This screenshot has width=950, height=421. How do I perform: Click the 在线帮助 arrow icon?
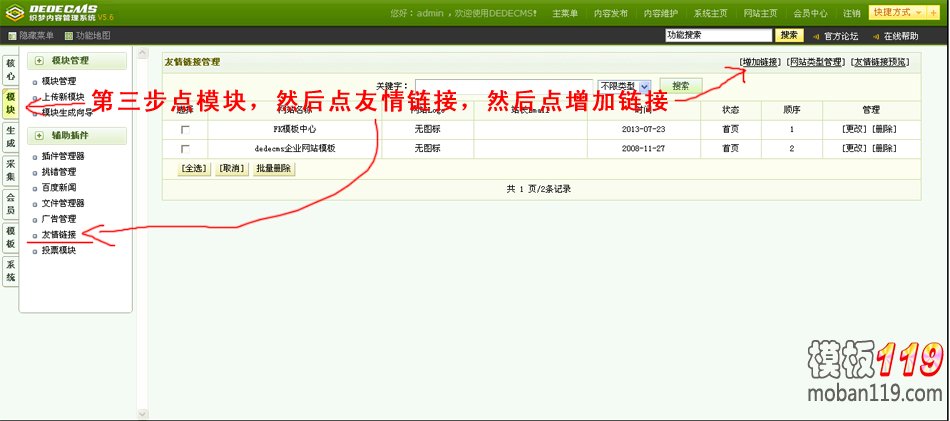tap(875, 36)
